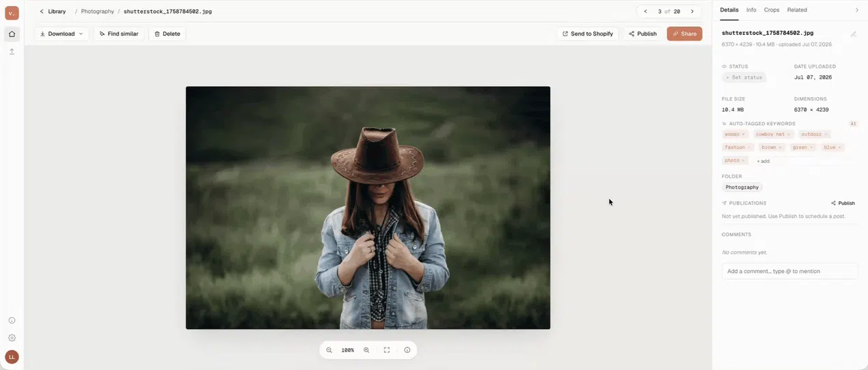Click the AI badge beside keywords
868x370 pixels.
click(x=853, y=124)
